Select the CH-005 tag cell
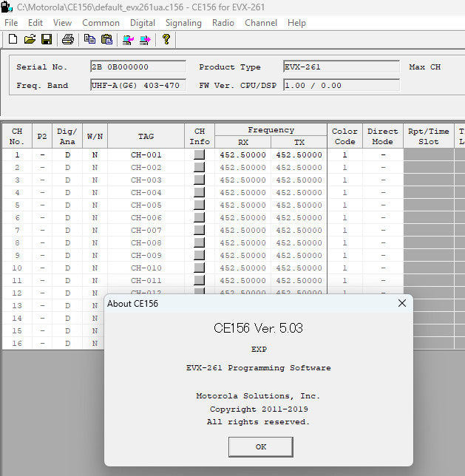 [x=146, y=205]
